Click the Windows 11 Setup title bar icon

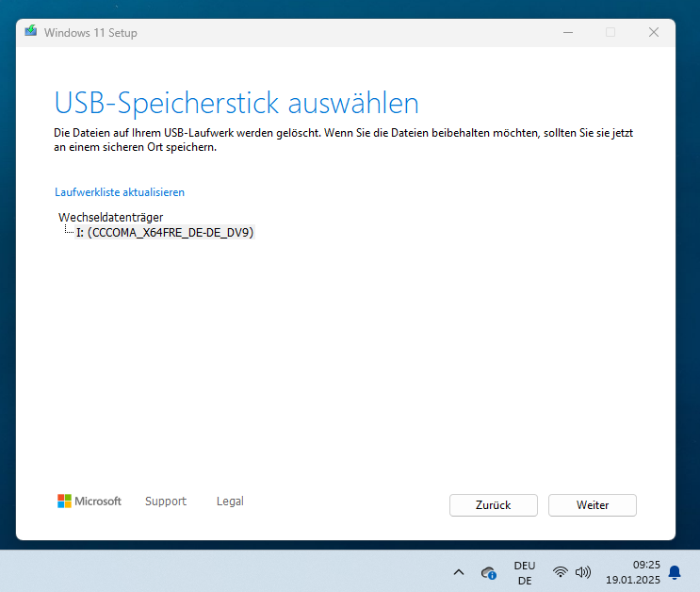[x=31, y=31]
